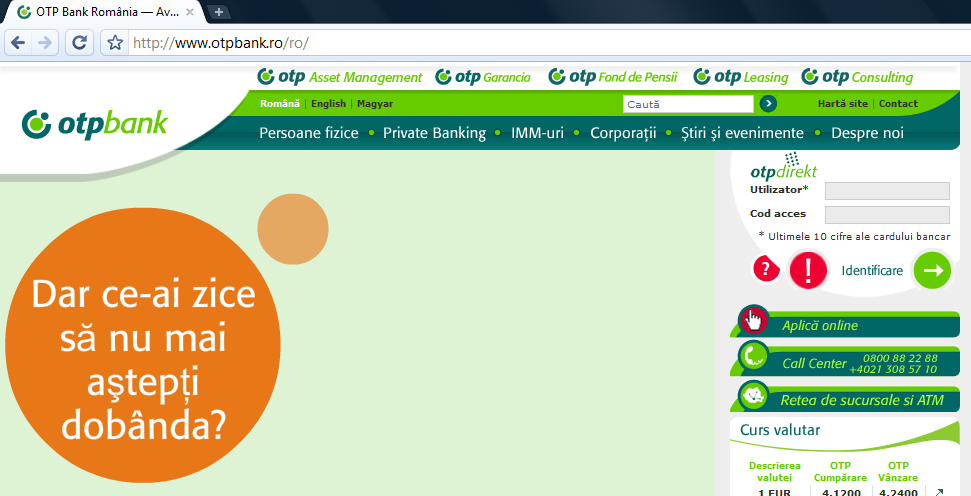Open the branch network map icon
Image resolution: width=971 pixels, height=496 pixels.
(754, 397)
